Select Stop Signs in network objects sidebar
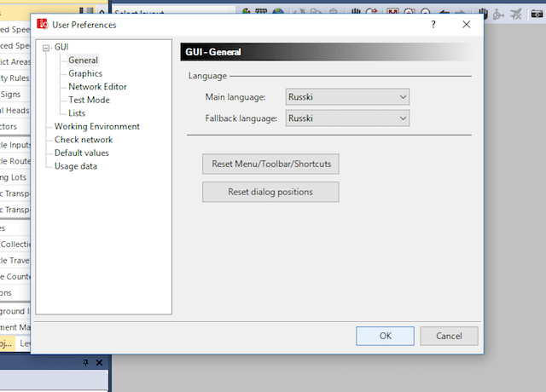Viewport: 546px width, 392px height. 15,95
